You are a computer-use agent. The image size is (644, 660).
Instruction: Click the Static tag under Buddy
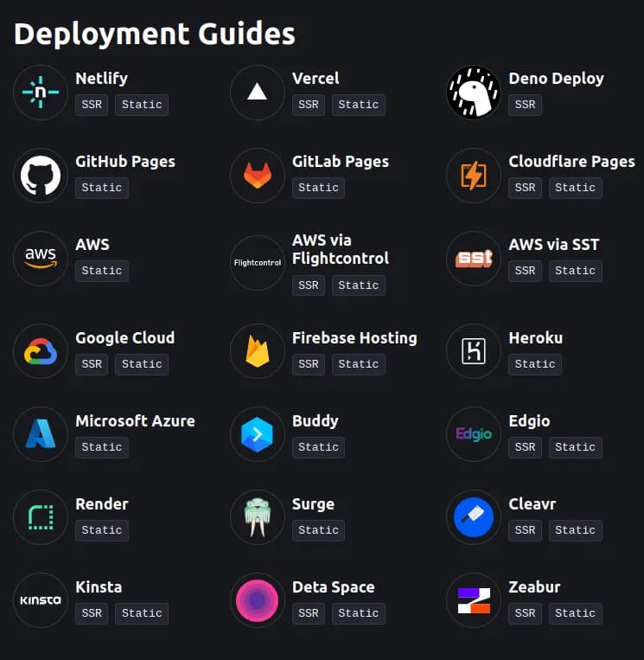pyautogui.click(x=318, y=447)
